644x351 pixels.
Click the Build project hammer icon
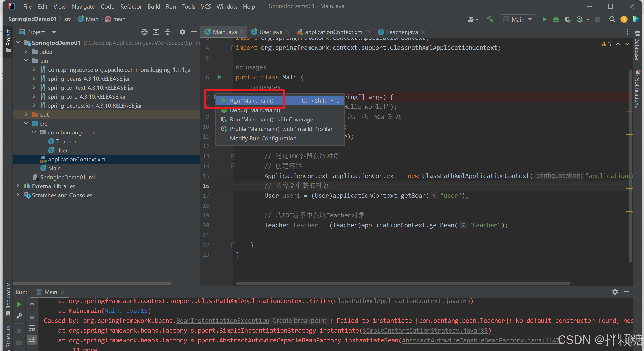[x=490, y=19]
